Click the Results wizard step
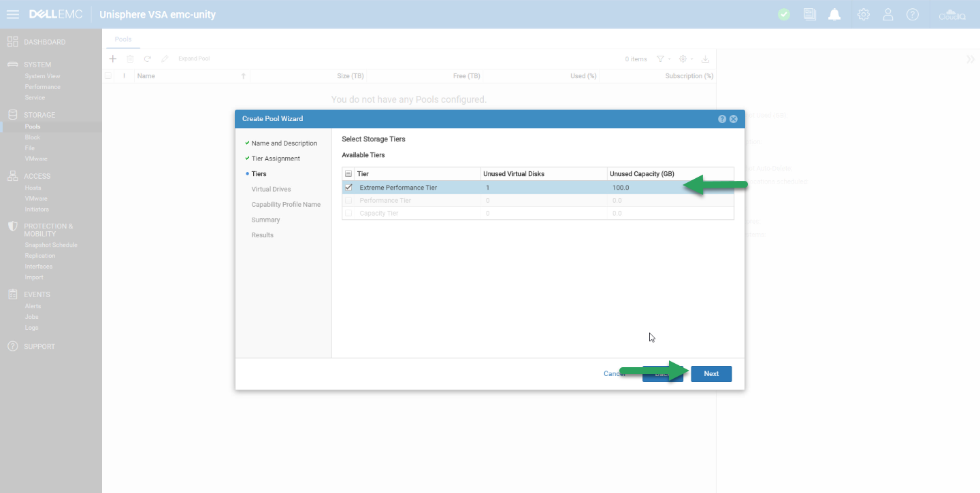This screenshot has height=493, width=980. [262, 235]
